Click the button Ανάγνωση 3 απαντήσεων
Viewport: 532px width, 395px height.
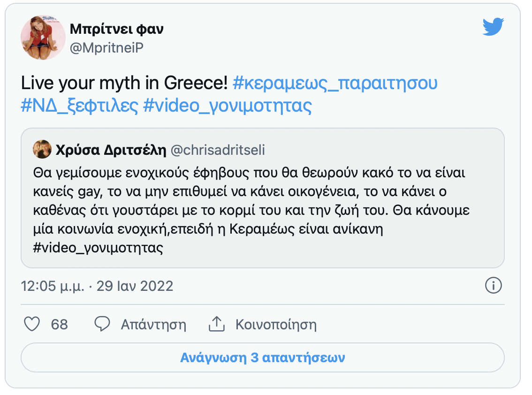263,357
